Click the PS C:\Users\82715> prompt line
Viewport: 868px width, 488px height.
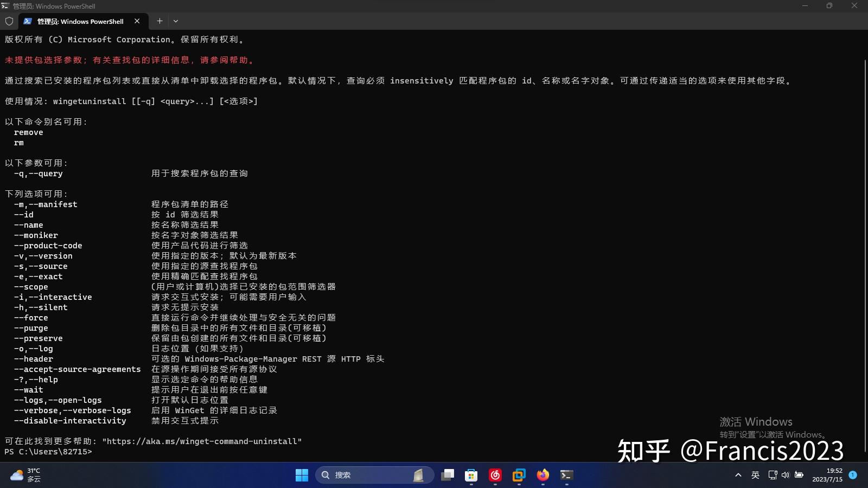tap(48, 452)
